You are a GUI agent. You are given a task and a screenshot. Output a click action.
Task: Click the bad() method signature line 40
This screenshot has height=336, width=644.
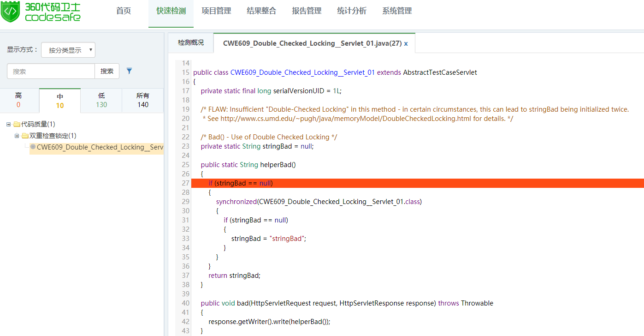click(347, 303)
